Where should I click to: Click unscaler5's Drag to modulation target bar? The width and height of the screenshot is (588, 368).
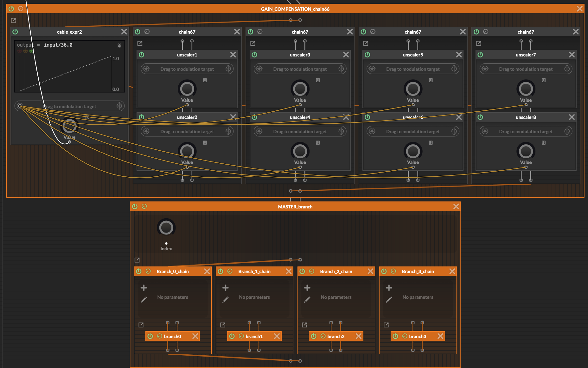pos(412,69)
